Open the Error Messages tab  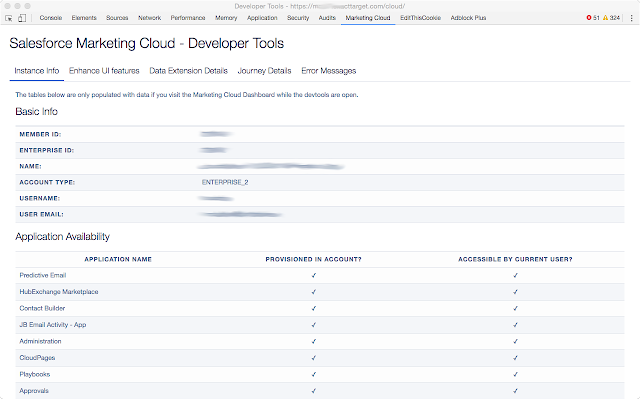coord(328,71)
